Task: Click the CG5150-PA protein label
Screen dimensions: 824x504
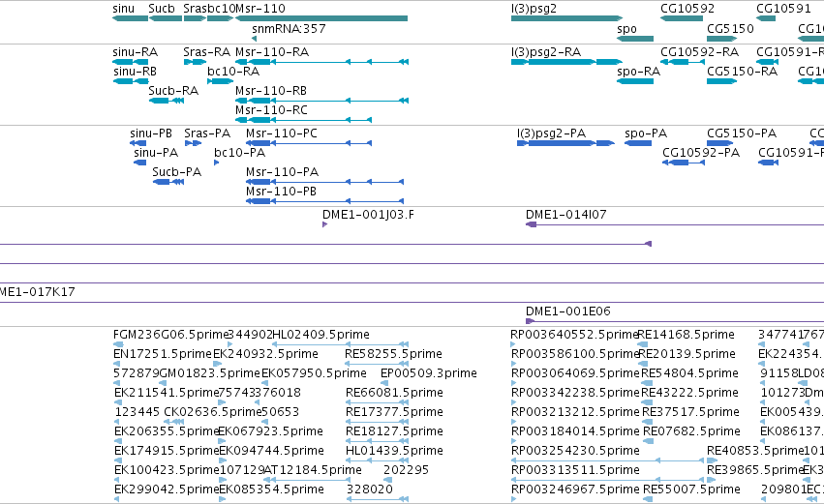Action: 742,133
